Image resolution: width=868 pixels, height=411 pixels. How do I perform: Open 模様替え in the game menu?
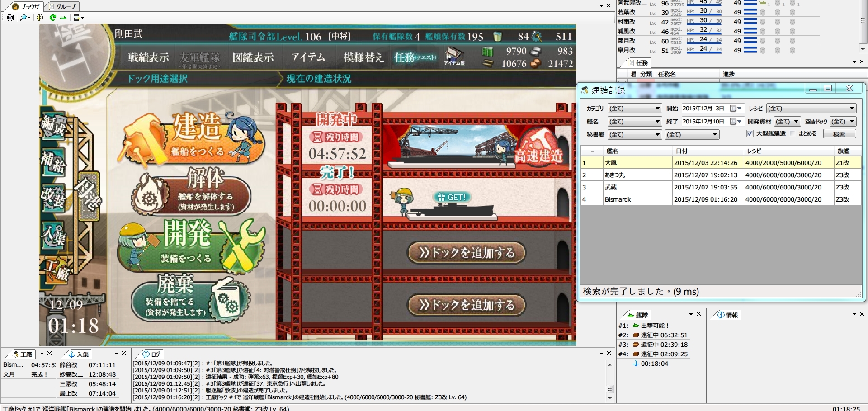click(x=363, y=57)
